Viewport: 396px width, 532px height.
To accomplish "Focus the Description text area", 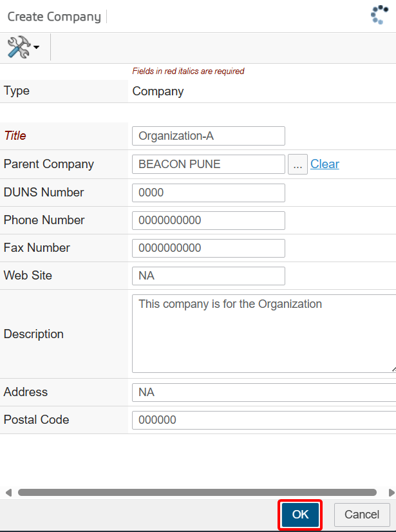I will point(263,334).
